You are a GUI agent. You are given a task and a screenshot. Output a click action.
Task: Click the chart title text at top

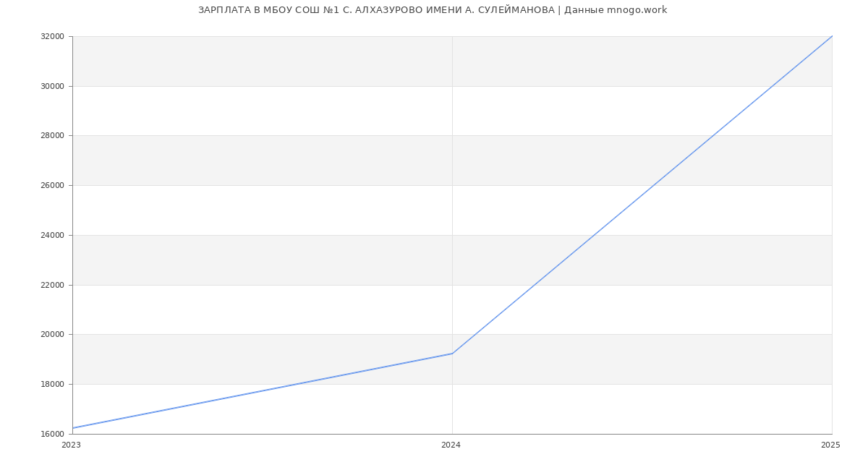click(x=433, y=10)
